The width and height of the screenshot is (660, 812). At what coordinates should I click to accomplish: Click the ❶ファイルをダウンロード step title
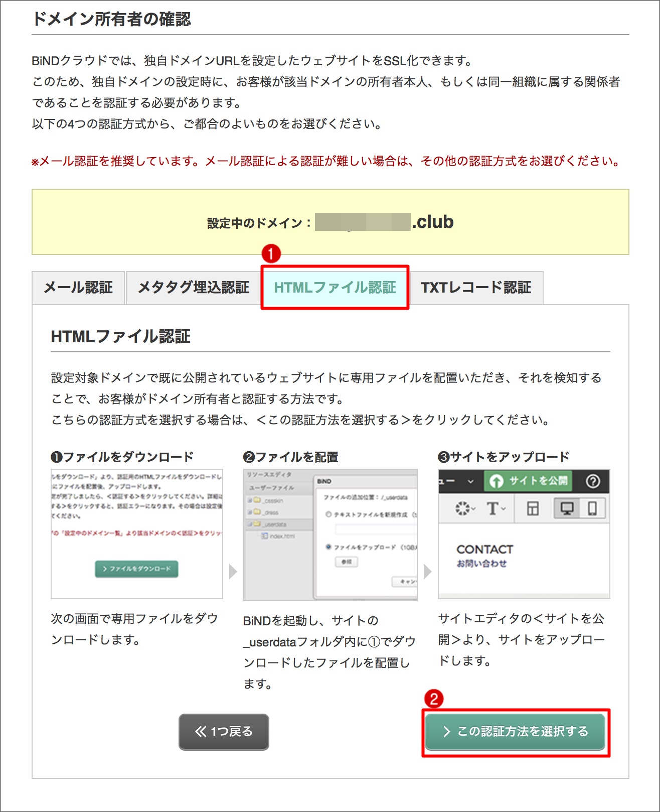pyautogui.click(x=122, y=457)
